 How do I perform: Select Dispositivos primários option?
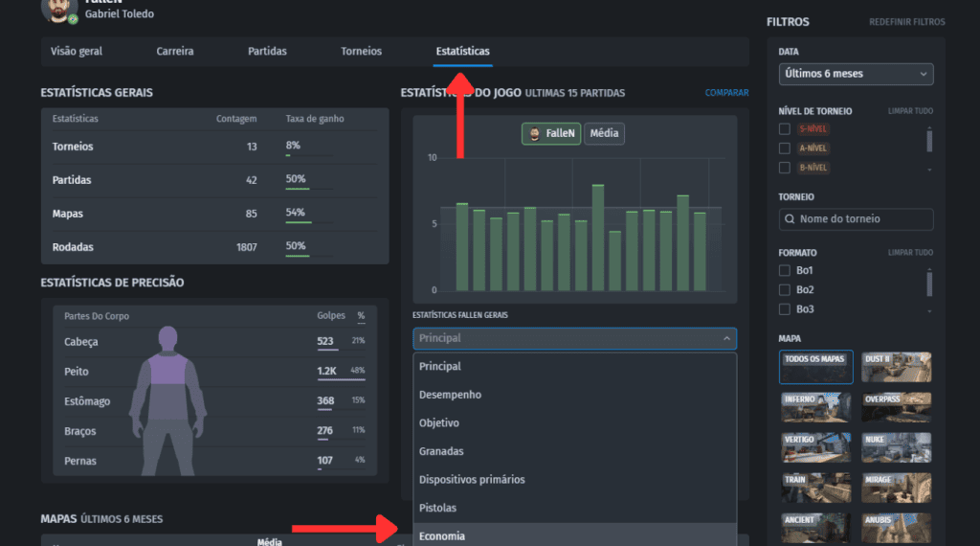coord(574,480)
